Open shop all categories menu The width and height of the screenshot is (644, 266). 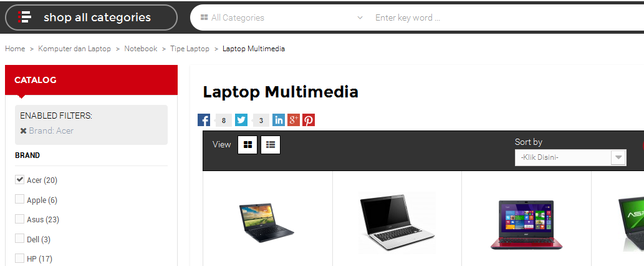[x=91, y=17]
